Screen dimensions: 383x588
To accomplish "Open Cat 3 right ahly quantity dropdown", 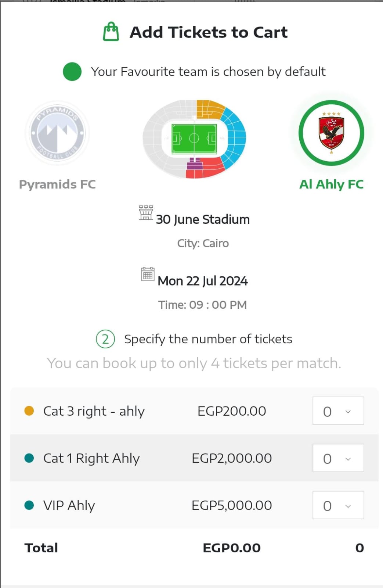I will pos(338,411).
